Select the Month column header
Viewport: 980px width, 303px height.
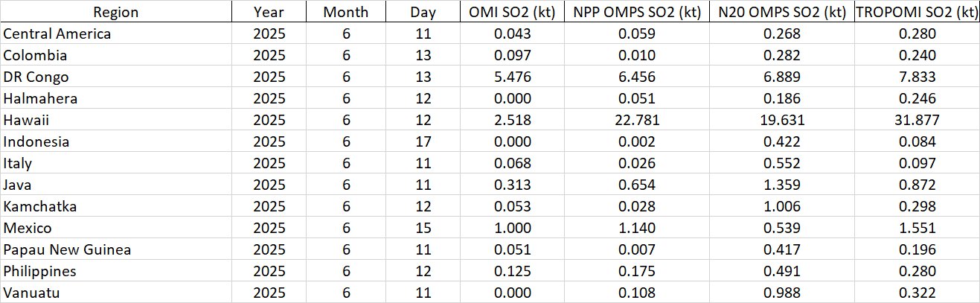click(345, 12)
